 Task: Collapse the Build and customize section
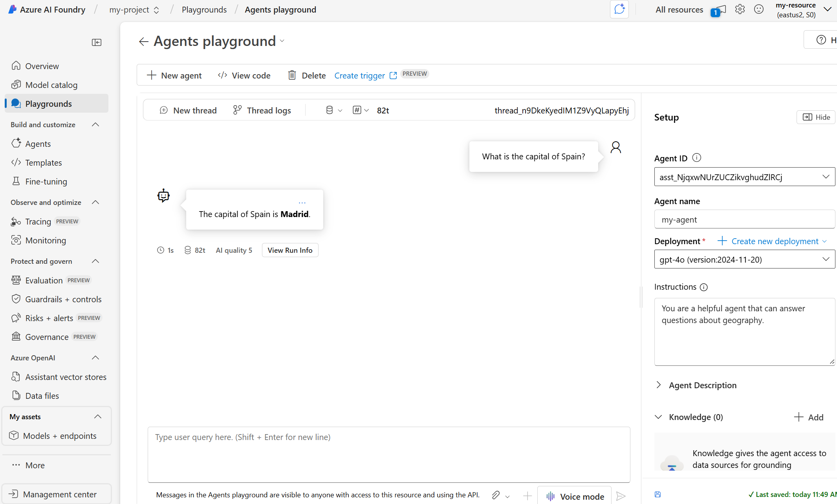coord(95,124)
